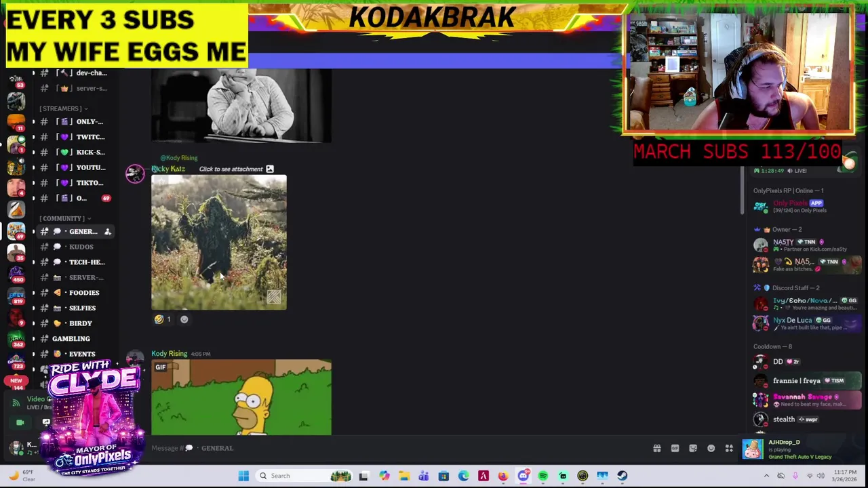
Task: Open server icon with 53 badge
Action: [x=16, y=83]
